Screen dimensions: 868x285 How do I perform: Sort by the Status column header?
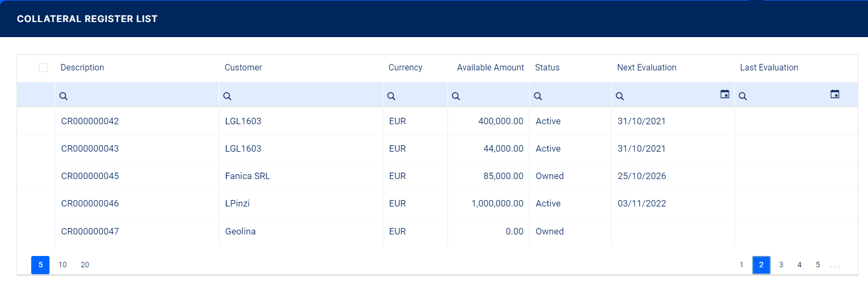click(x=547, y=68)
